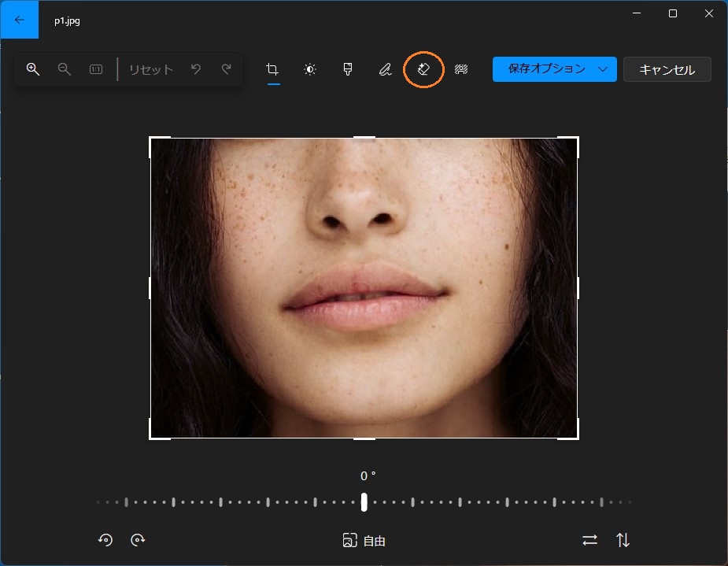Click the top edge crop handle
This screenshot has width=728, height=566.
[x=364, y=138]
